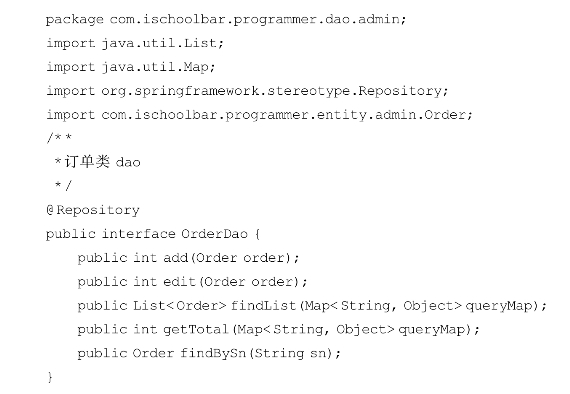Click queryMap parameter in getTotal line
This screenshot has width=570, height=394.
coord(432,329)
